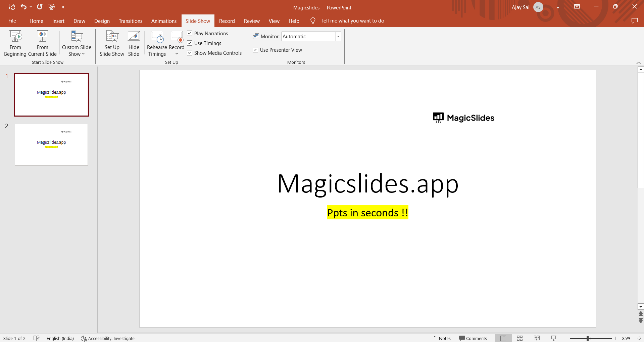This screenshot has height=342, width=644.
Task: Switch to Reading View in status bar
Action: pyautogui.click(x=537, y=338)
